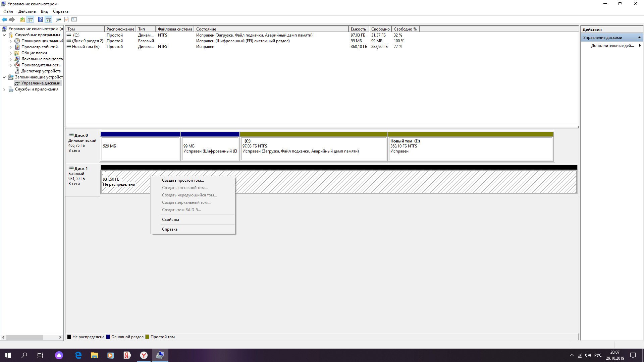This screenshot has width=644, height=362.
Task: Click the blue Back arrow in toolbar
Action: pyautogui.click(x=4, y=19)
